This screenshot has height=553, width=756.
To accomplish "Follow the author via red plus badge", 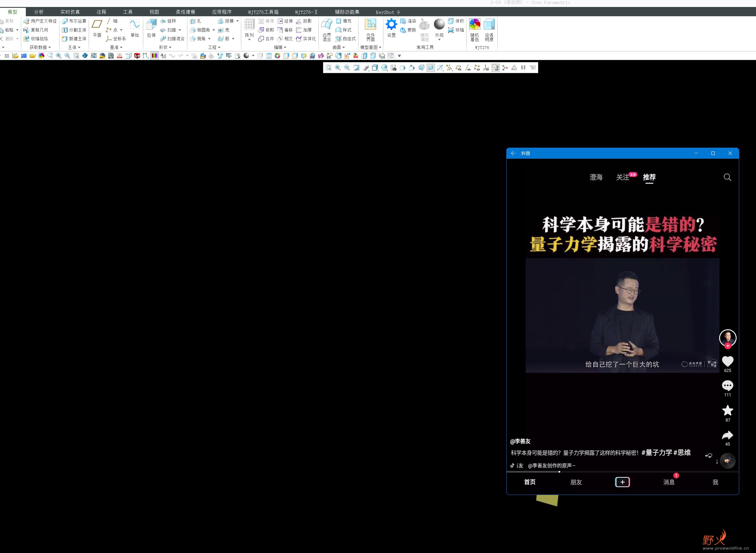I will (728, 346).
